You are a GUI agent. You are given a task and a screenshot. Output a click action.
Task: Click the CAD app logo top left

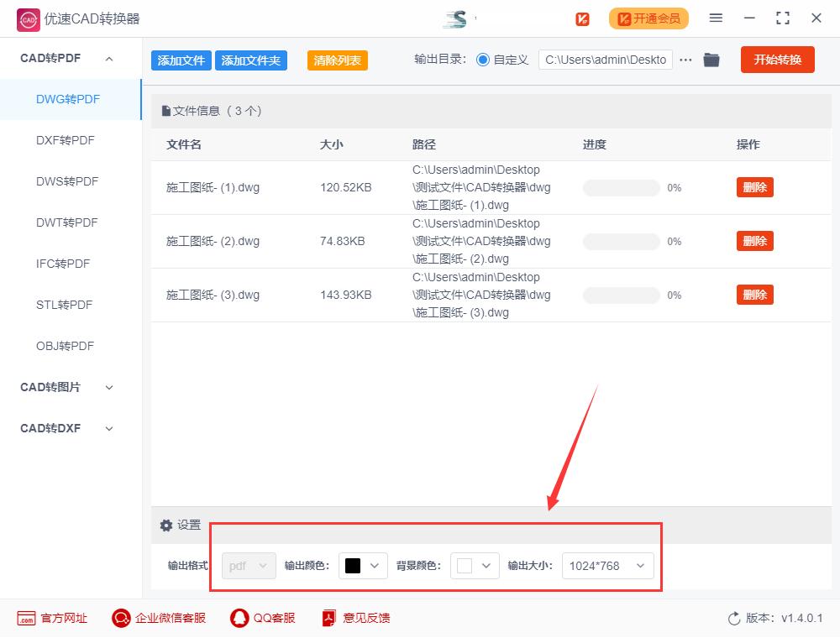[27, 18]
